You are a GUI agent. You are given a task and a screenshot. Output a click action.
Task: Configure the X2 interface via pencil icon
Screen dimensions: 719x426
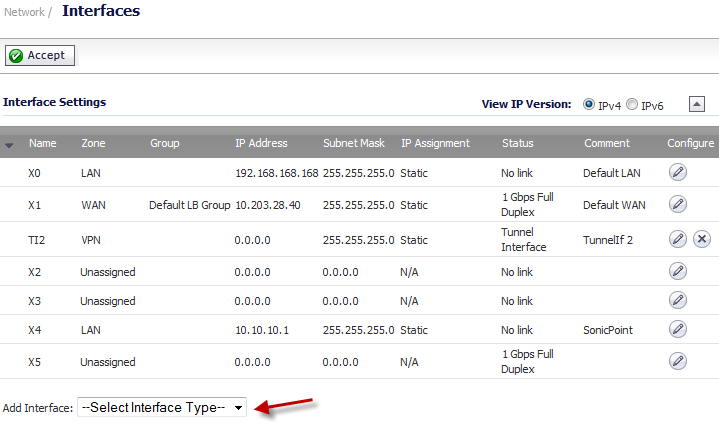coord(677,271)
